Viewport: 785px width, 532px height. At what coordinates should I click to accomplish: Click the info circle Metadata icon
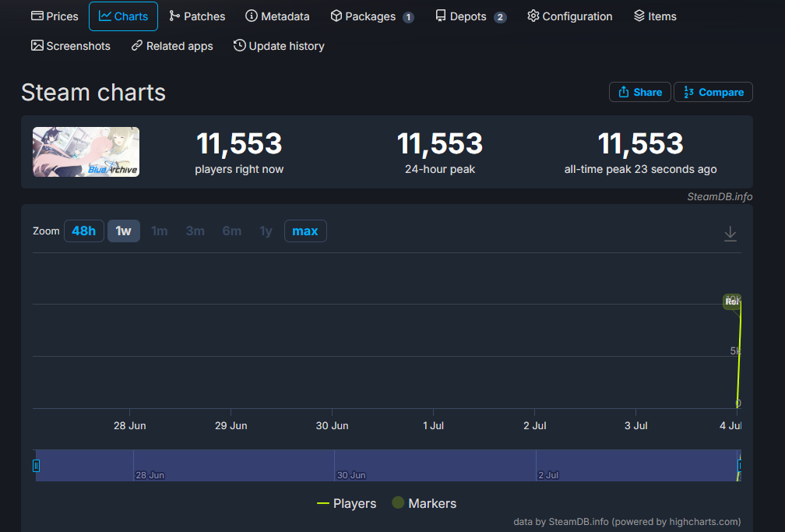pyautogui.click(x=252, y=16)
